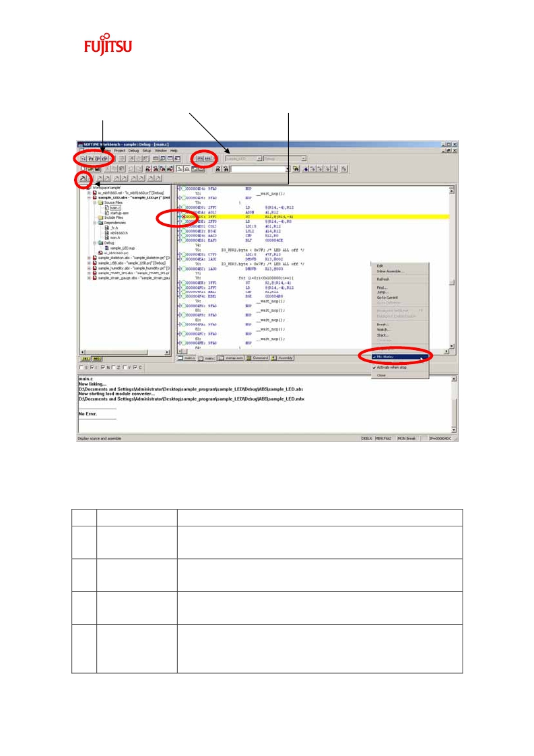
Task: Select sample_FRAM_SPI.abs project in tree
Action: tap(133, 273)
